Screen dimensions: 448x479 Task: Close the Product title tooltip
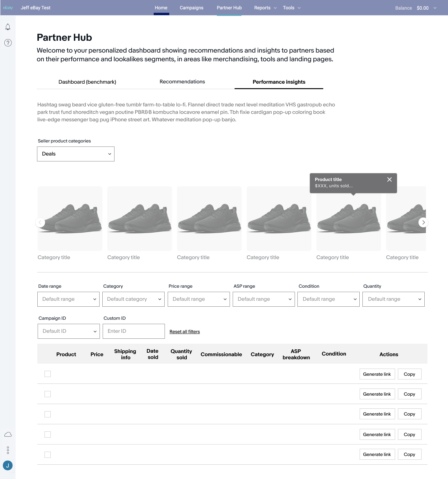click(389, 179)
